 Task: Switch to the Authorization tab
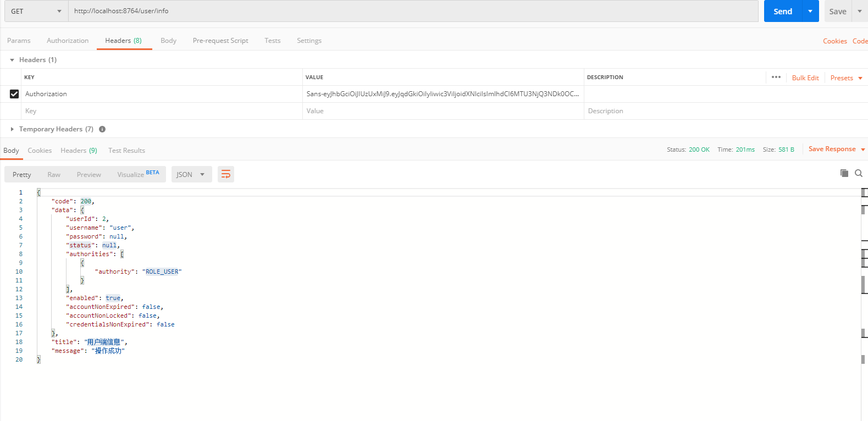[x=68, y=41]
